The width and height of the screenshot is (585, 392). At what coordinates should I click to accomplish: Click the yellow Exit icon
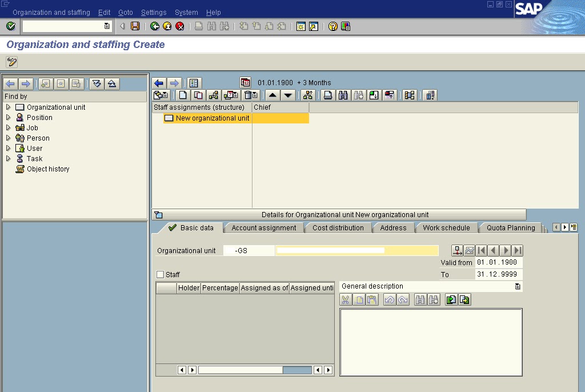167,26
